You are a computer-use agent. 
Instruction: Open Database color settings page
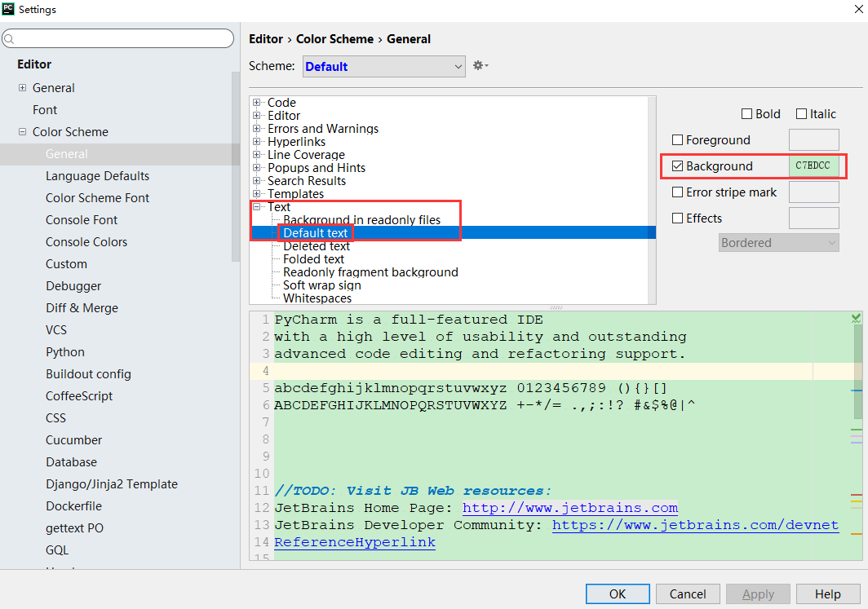pos(72,462)
